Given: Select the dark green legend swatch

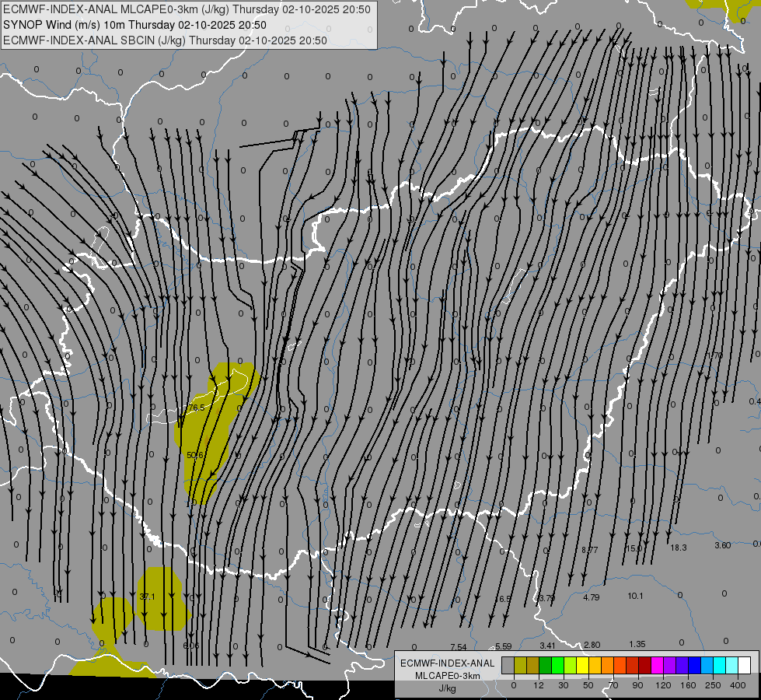Looking at the screenshot, I should [545, 665].
